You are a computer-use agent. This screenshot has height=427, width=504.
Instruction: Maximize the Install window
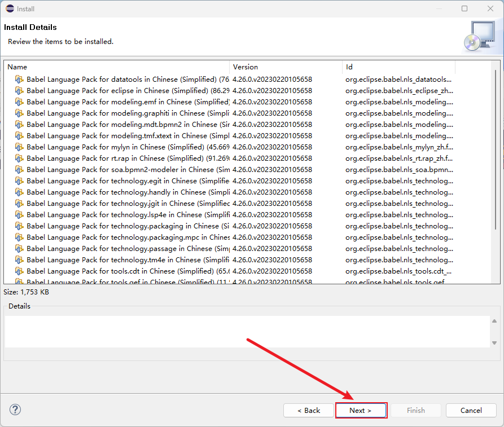pos(464,8)
